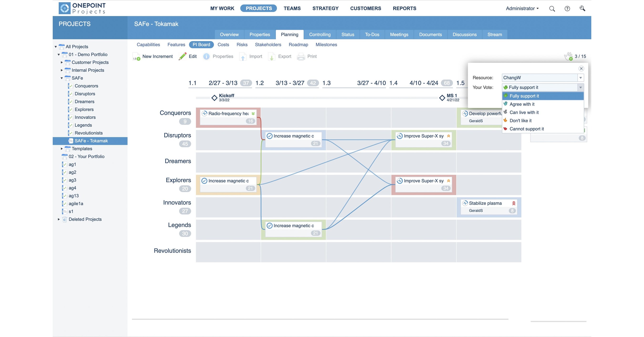Image resolution: width=644 pixels, height=337 pixels.
Task: Switch to the Roadmap view
Action: (x=298, y=45)
